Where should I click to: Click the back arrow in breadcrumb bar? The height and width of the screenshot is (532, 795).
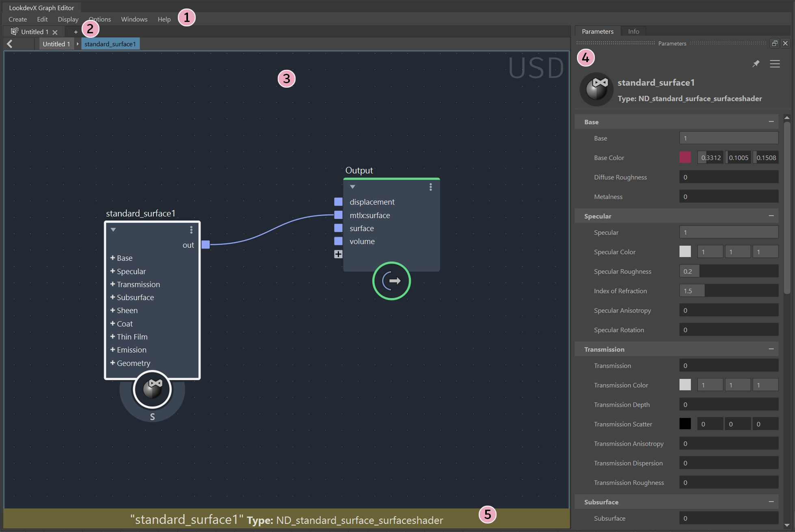coord(10,44)
